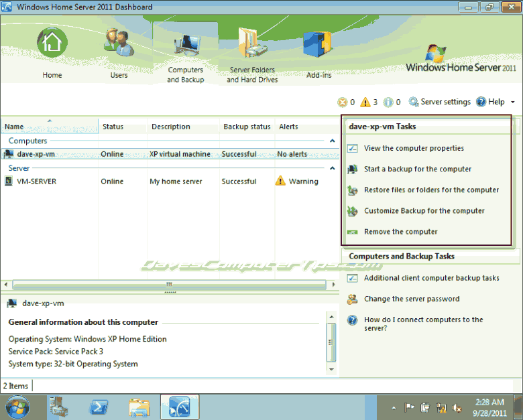523x420 pixels.
Task: Click the muted volume tray icon
Action: (x=457, y=408)
